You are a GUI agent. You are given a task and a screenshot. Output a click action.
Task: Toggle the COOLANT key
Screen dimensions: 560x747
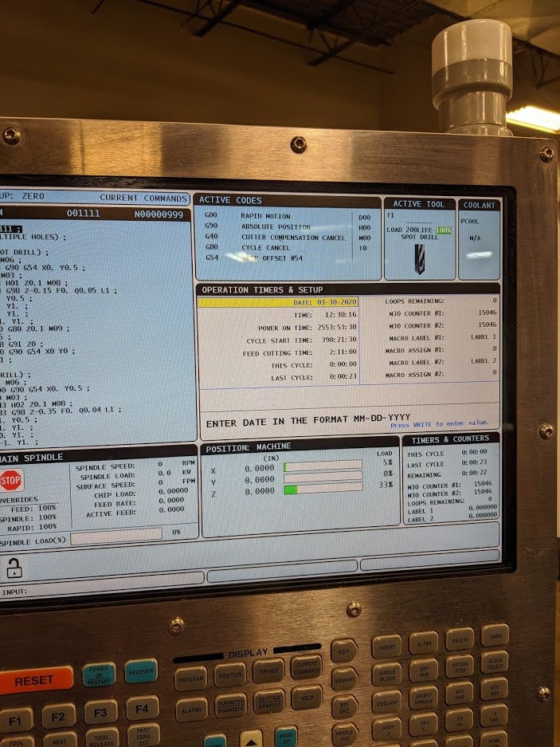387,702
